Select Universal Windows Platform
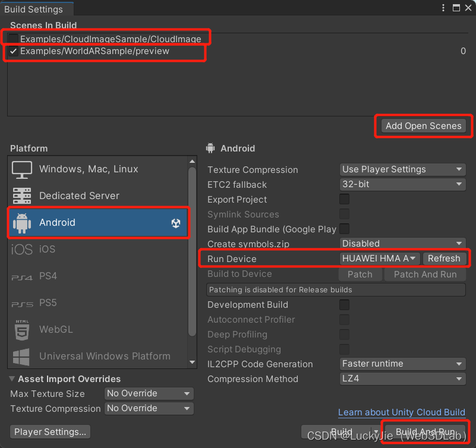Screen dimensions: 476x448 [97, 356]
